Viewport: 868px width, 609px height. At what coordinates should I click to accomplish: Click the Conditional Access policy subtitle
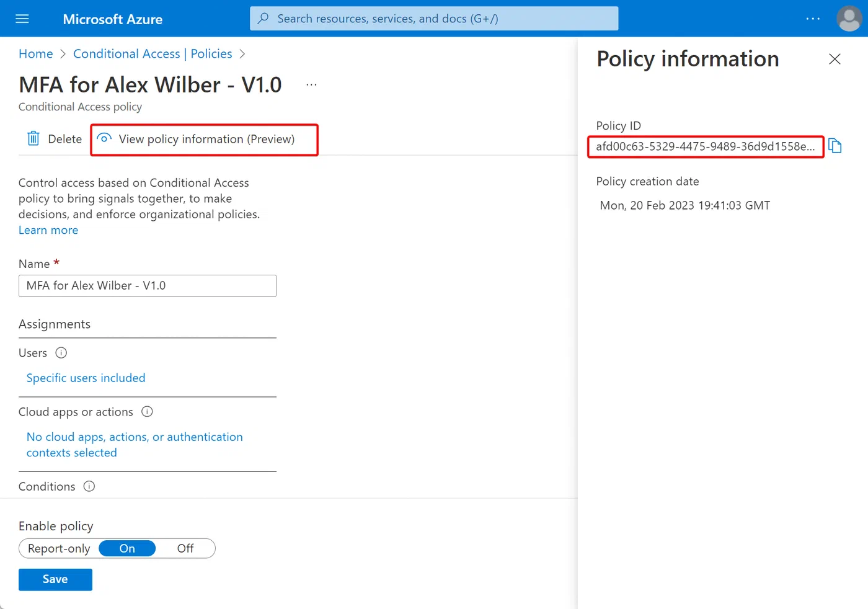80,107
